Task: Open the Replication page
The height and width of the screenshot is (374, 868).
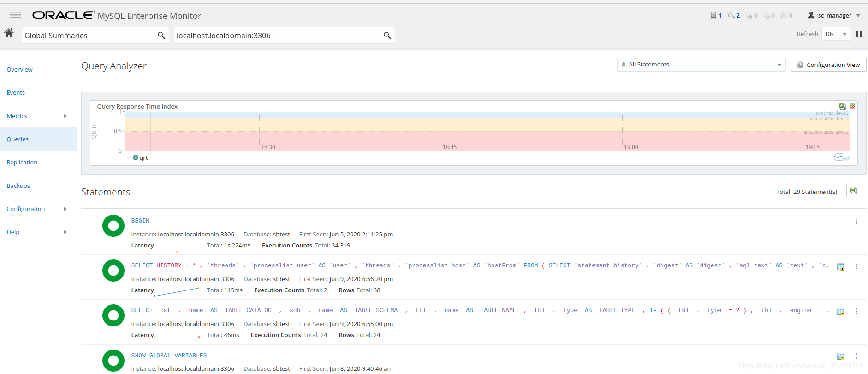Action: (22, 162)
